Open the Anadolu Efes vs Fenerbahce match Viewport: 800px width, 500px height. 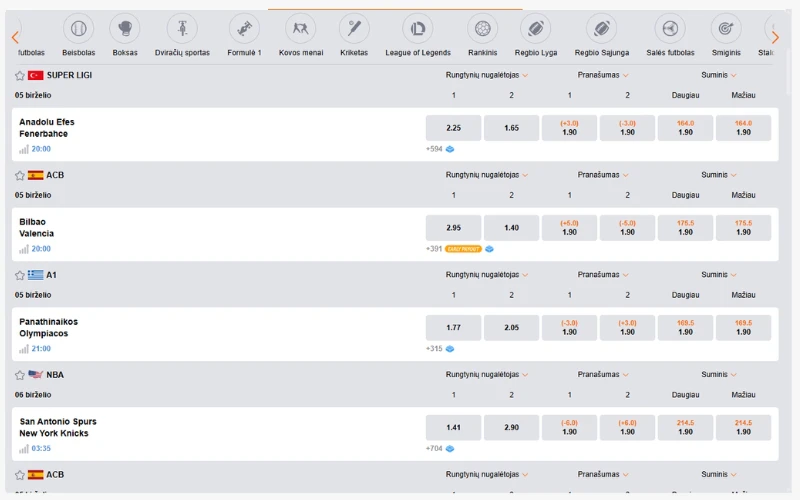[x=47, y=128]
